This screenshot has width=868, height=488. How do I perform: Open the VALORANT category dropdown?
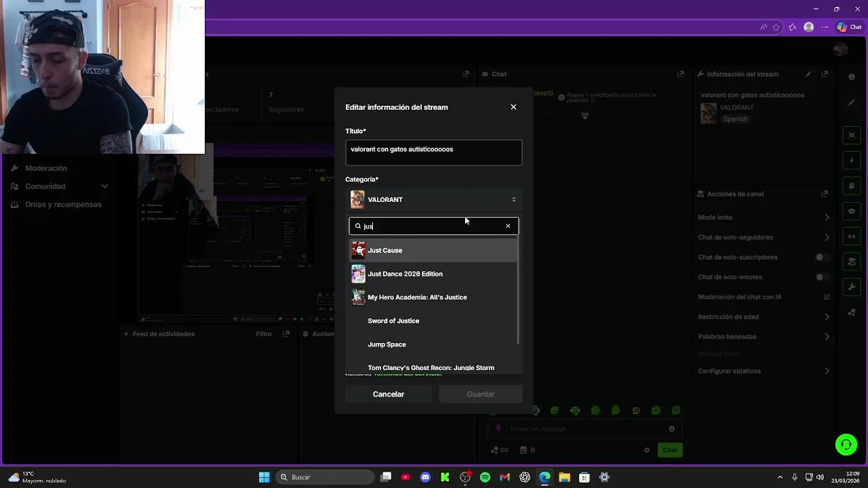coord(433,199)
